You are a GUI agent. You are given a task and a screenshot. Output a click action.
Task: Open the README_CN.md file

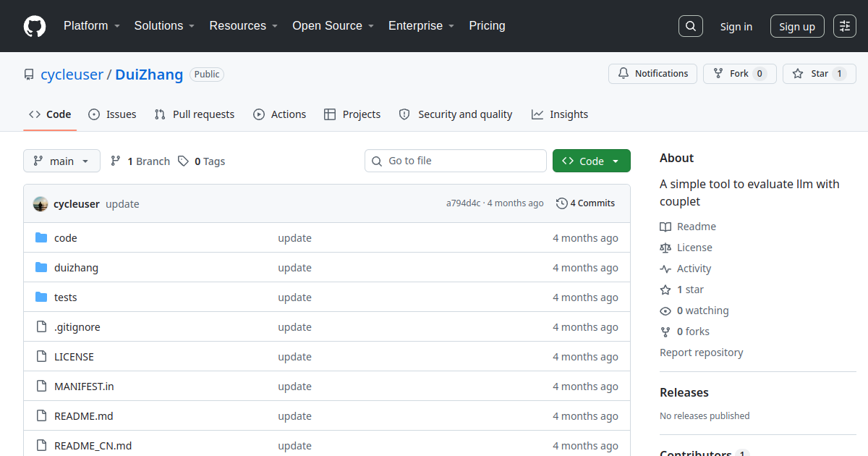[x=93, y=446]
